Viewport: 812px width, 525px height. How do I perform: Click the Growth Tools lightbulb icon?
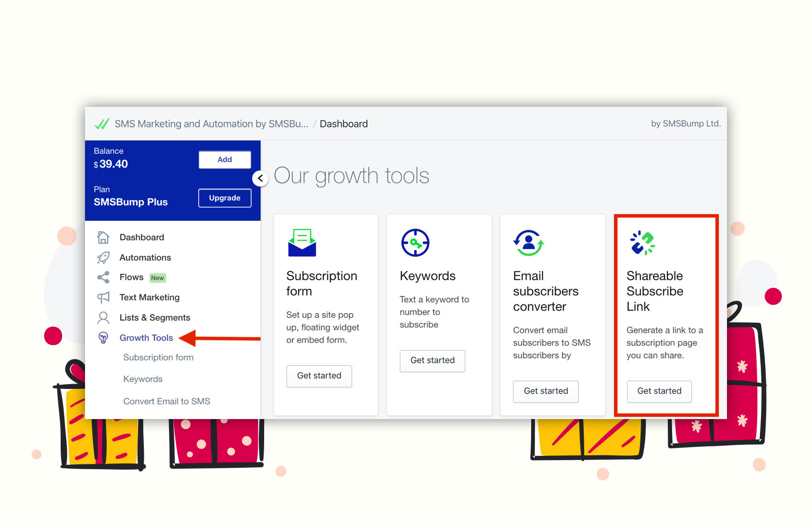103,338
